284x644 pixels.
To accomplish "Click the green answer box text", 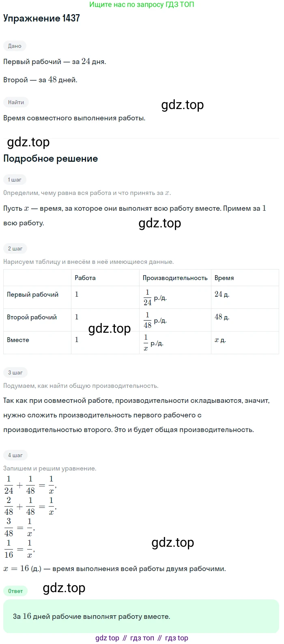I will pos(91,616).
